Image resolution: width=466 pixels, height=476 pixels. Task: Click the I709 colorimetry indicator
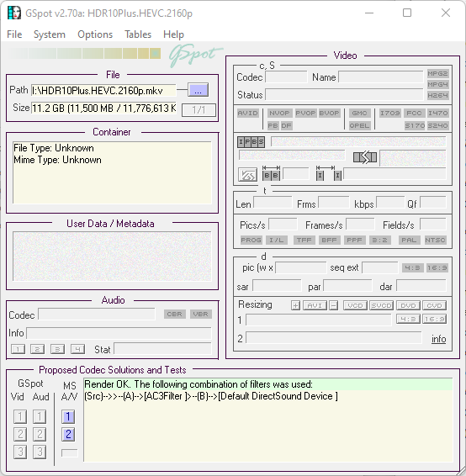coord(390,113)
